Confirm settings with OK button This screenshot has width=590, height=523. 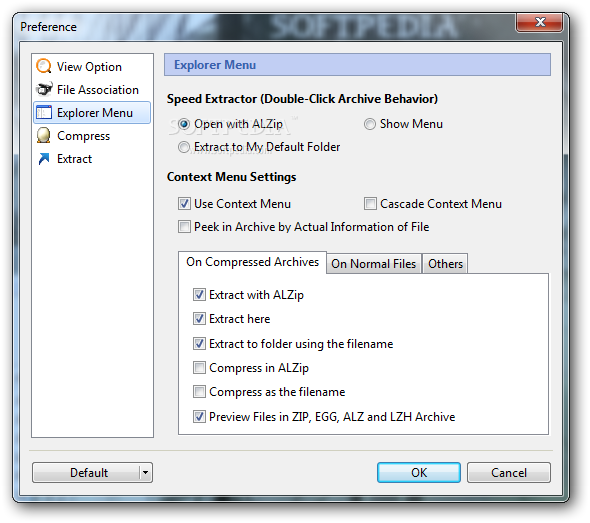(419, 473)
